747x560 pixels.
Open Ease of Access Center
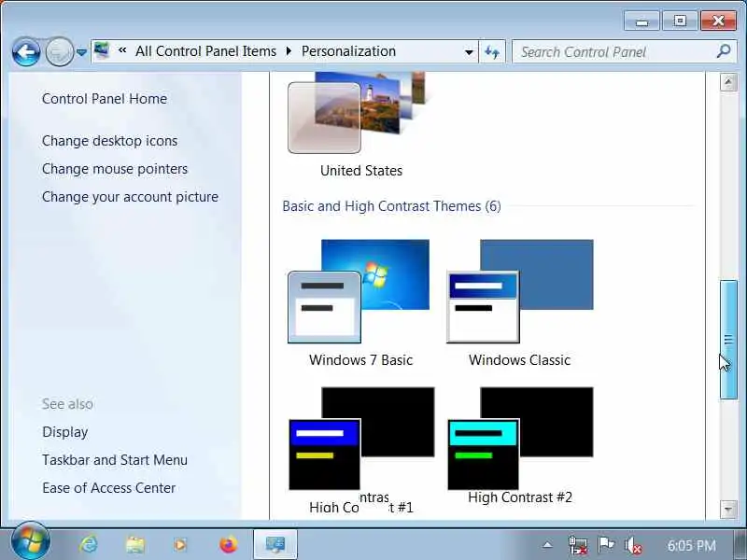click(108, 487)
